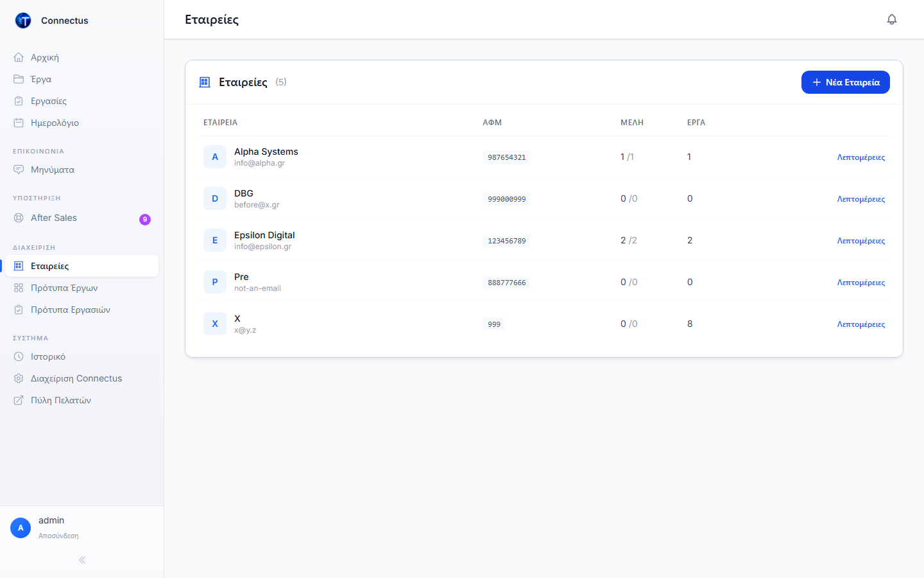This screenshot has width=924, height=578.
Task: Open After Sales support page
Action: coord(82,218)
